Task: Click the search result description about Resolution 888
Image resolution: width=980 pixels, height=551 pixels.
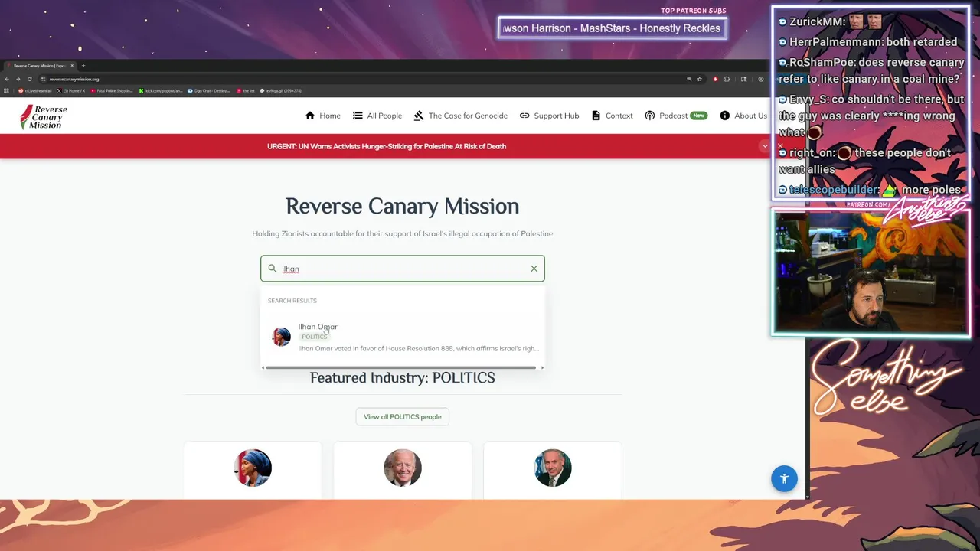Action: (419, 349)
